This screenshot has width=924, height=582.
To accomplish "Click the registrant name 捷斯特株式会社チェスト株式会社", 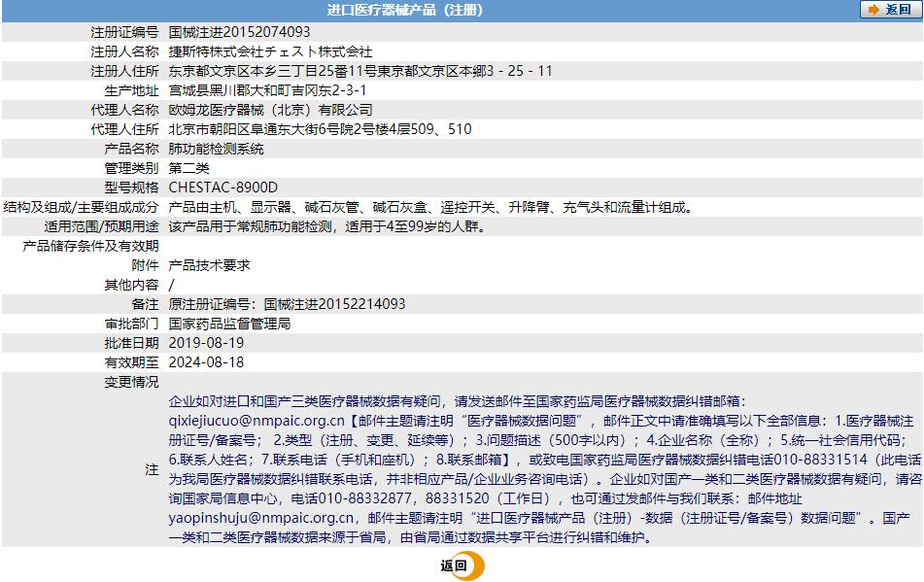I will (270, 51).
